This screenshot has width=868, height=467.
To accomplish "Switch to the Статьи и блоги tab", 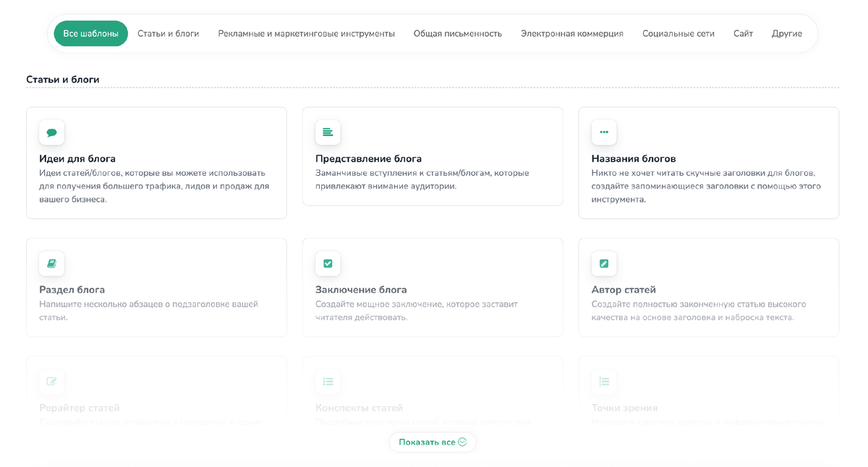I will tap(168, 33).
